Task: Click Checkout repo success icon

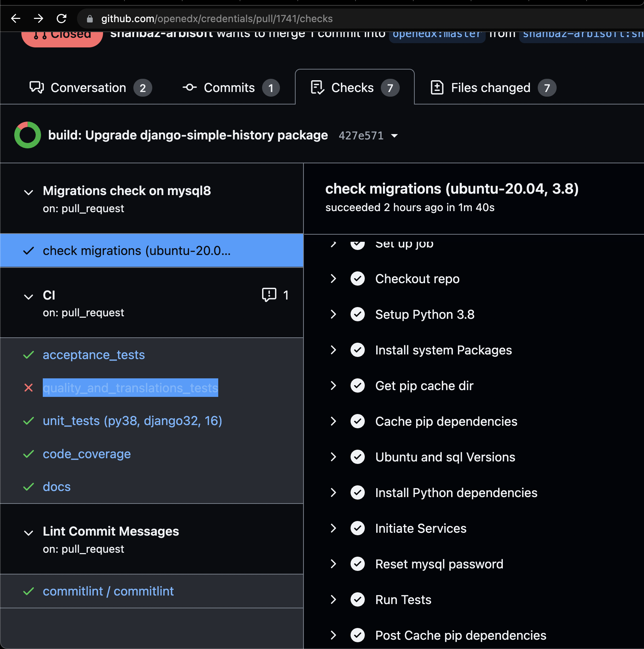Action: 358,278
